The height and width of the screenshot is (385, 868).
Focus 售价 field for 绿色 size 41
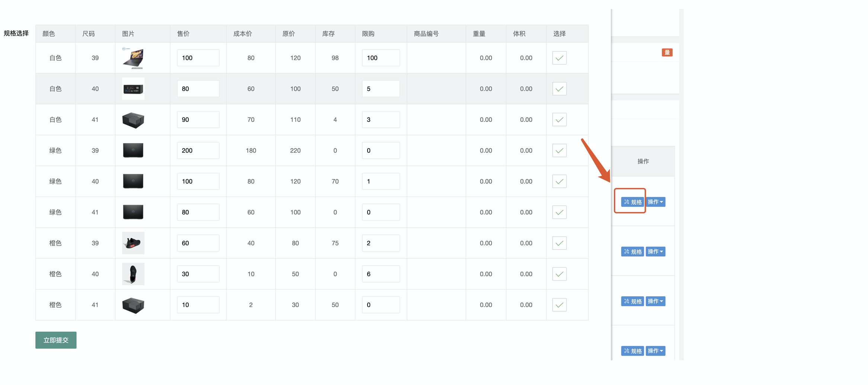[x=198, y=212]
